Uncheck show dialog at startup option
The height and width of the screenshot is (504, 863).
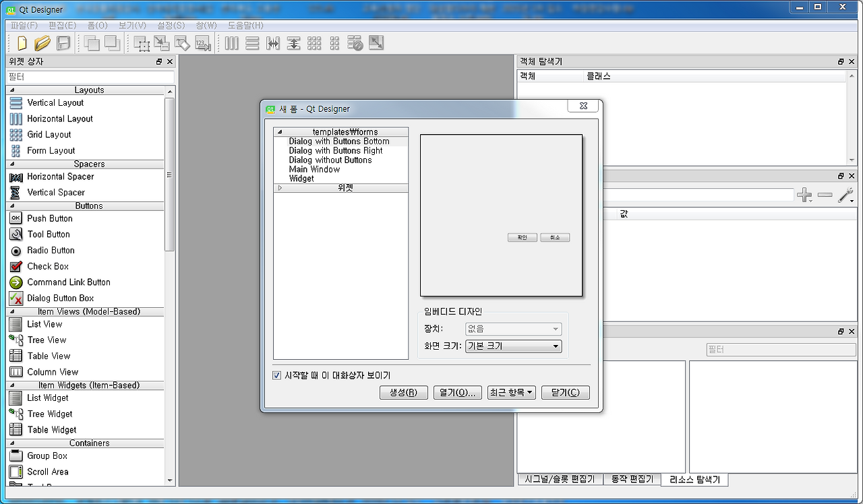coord(276,375)
